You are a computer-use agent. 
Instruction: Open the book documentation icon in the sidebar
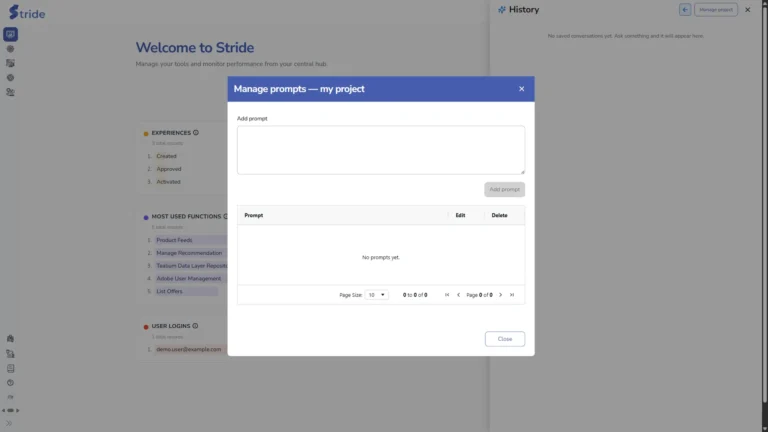(10, 368)
